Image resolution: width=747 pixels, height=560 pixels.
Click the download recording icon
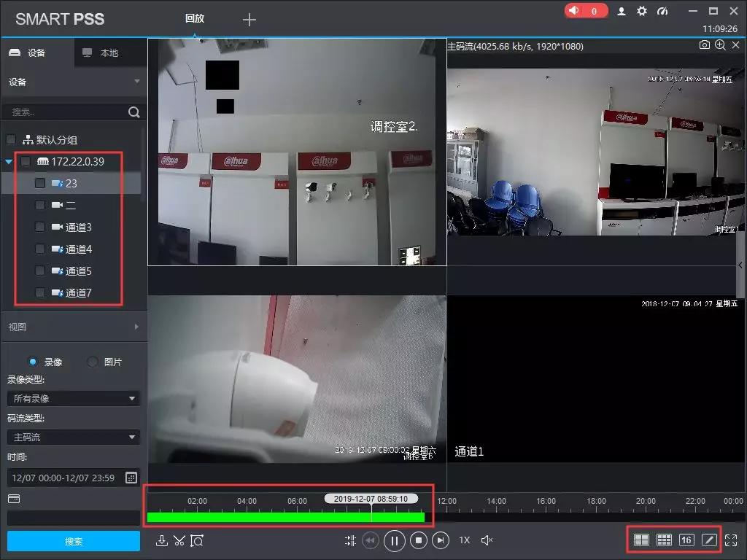point(162,540)
